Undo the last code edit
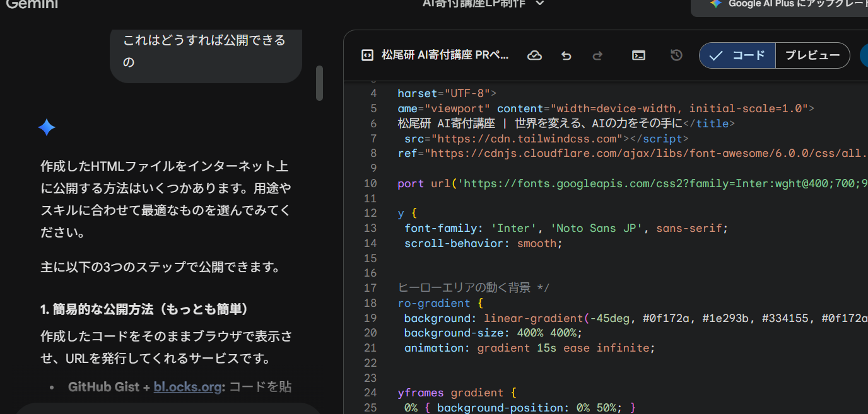This screenshot has height=414, width=868. tap(566, 55)
